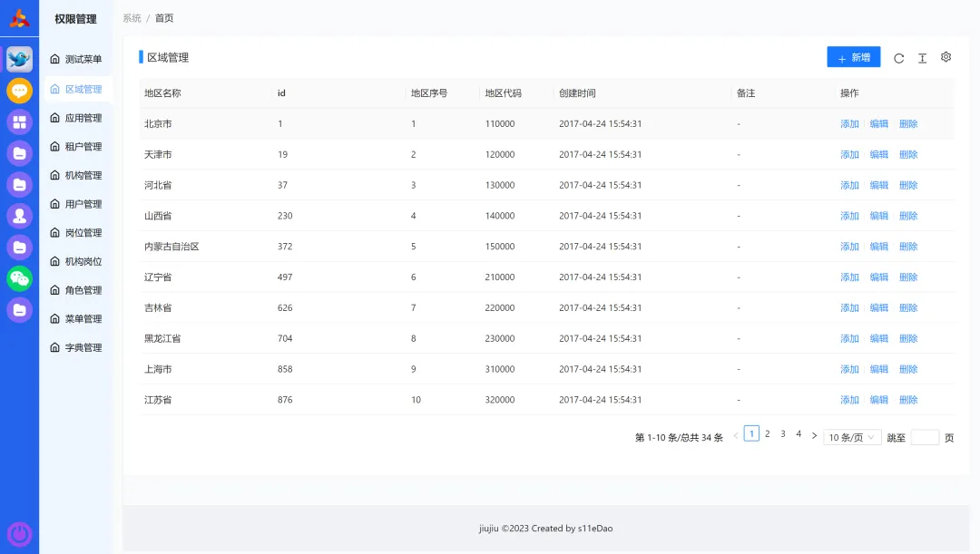
Task: Open table density (row height) icon
Action: click(x=923, y=58)
